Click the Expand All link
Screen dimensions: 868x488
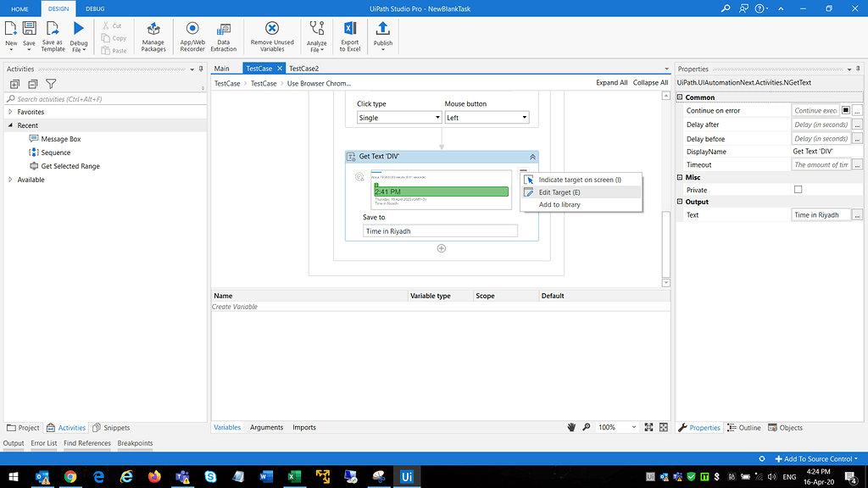(x=612, y=82)
